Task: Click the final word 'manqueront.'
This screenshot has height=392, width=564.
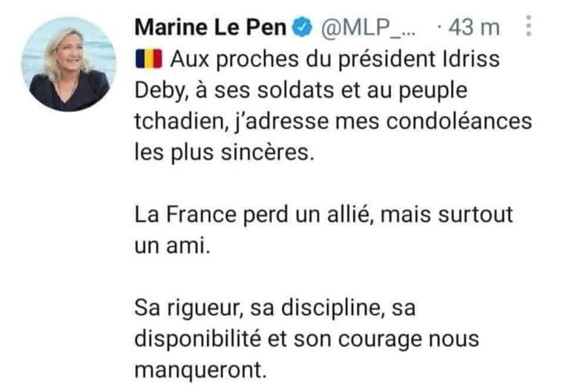Action: [x=200, y=370]
